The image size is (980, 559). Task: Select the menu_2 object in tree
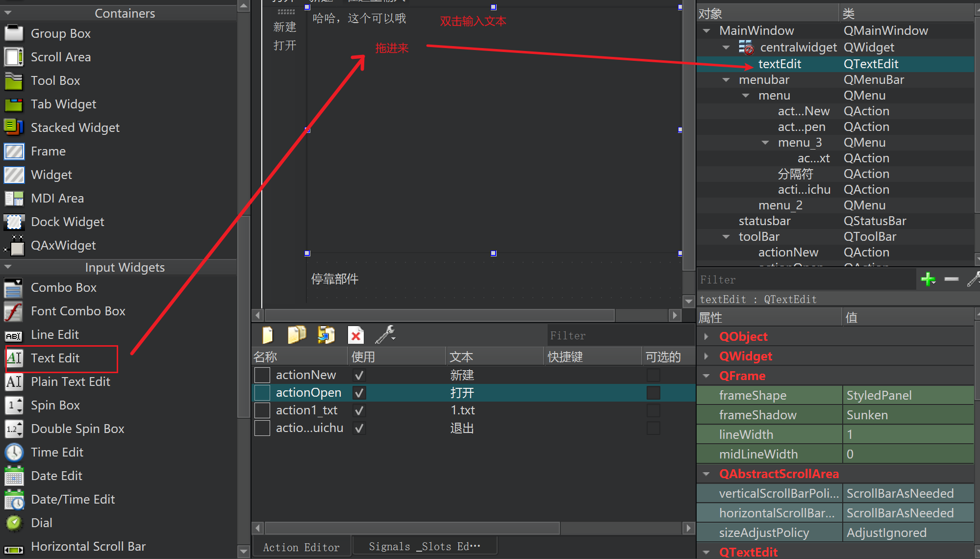[780, 205]
